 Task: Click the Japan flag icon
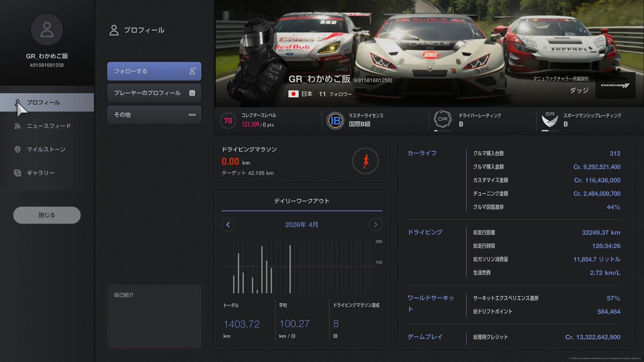[294, 94]
